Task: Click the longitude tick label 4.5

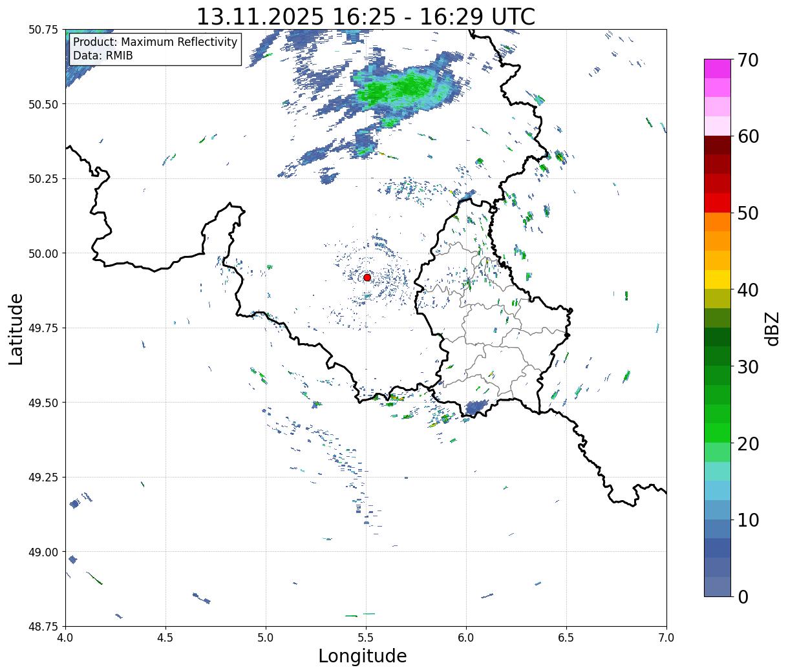Action: click(165, 638)
